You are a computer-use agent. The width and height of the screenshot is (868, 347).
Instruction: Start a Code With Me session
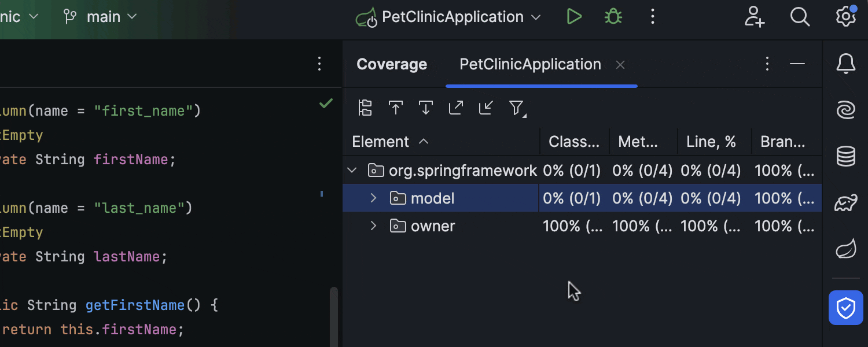tap(755, 17)
